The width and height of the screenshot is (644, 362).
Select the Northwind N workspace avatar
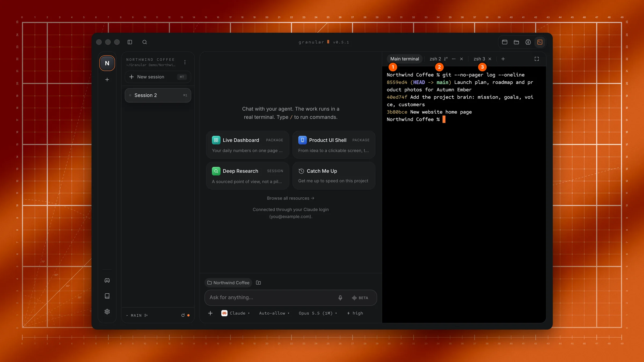pos(107,63)
